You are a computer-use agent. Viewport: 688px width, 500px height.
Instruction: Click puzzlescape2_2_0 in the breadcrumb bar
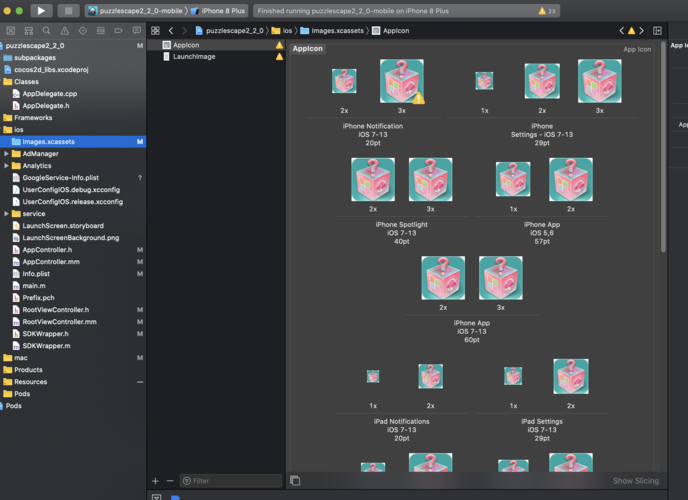click(229, 31)
